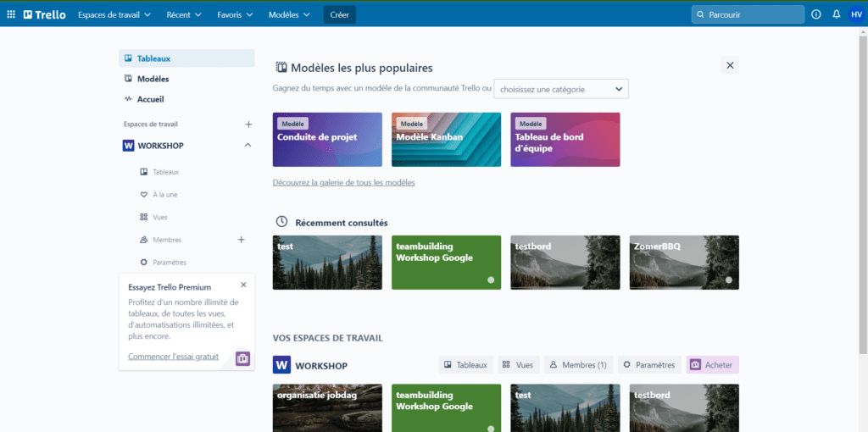This screenshot has width=868, height=432.
Task: Click the Essayez Trello Premium heading
Action: point(170,288)
